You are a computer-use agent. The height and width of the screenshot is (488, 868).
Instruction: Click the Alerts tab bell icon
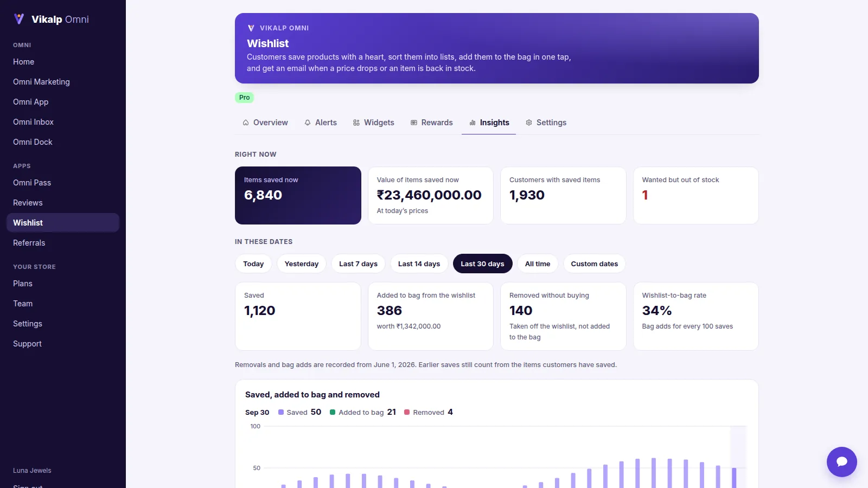[x=308, y=123]
